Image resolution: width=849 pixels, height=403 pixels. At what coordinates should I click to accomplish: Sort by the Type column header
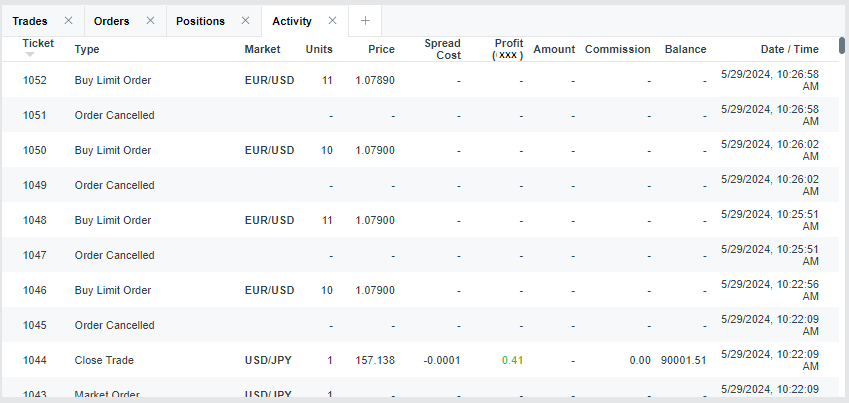click(x=87, y=49)
